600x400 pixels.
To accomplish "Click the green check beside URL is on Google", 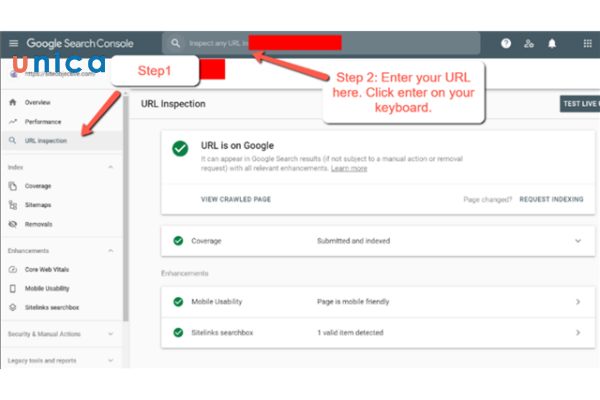I will [x=180, y=149].
